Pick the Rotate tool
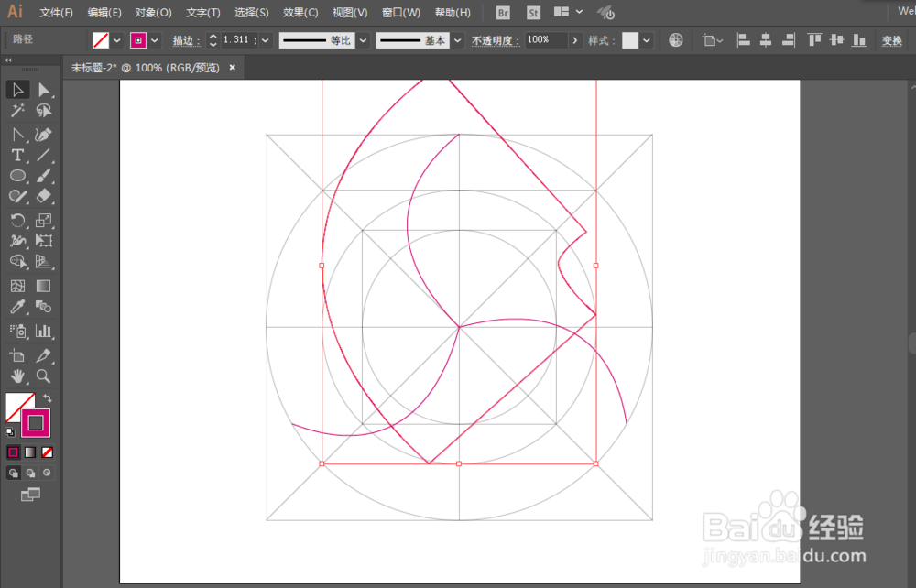916x588 pixels. pos(17,220)
